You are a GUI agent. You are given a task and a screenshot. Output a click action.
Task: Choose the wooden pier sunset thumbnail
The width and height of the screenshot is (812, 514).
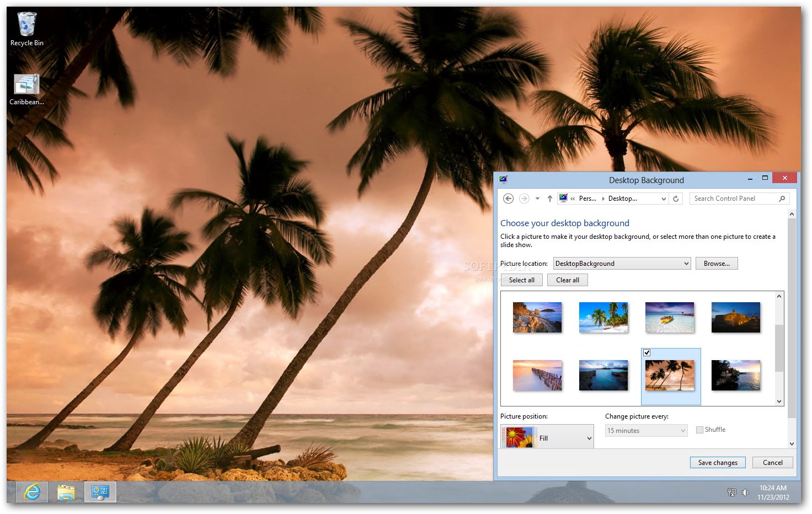click(537, 376)
